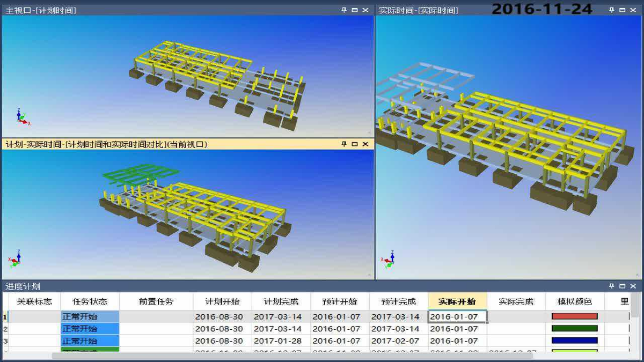Select row 2 via its row number
644x362 pixels.
tap(5, 329)
